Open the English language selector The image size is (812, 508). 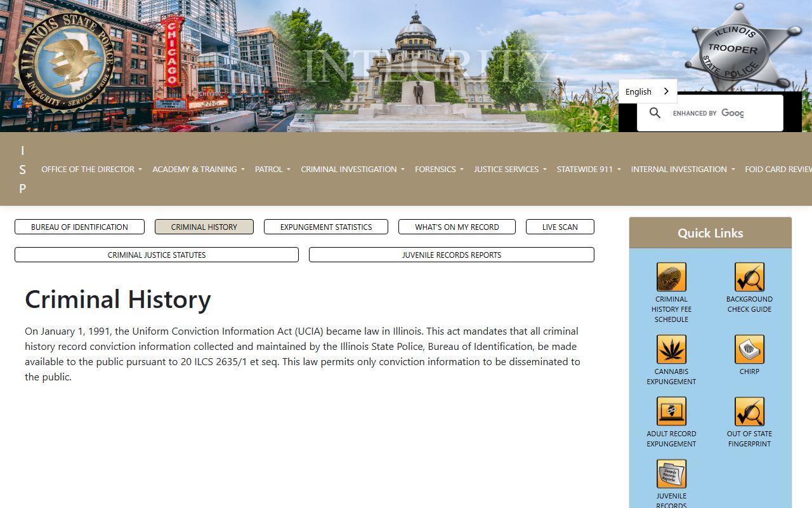coord(647,91)
